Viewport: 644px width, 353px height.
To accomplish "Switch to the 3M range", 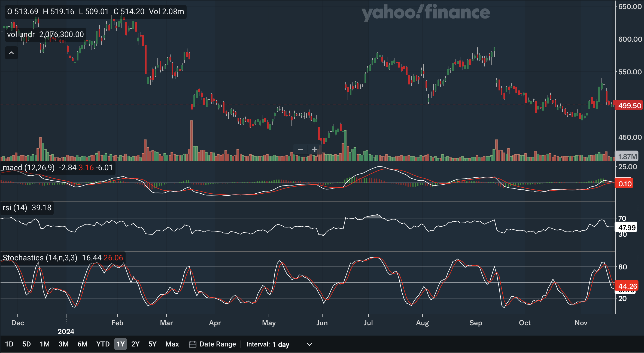I will click(x=63, y=344).
